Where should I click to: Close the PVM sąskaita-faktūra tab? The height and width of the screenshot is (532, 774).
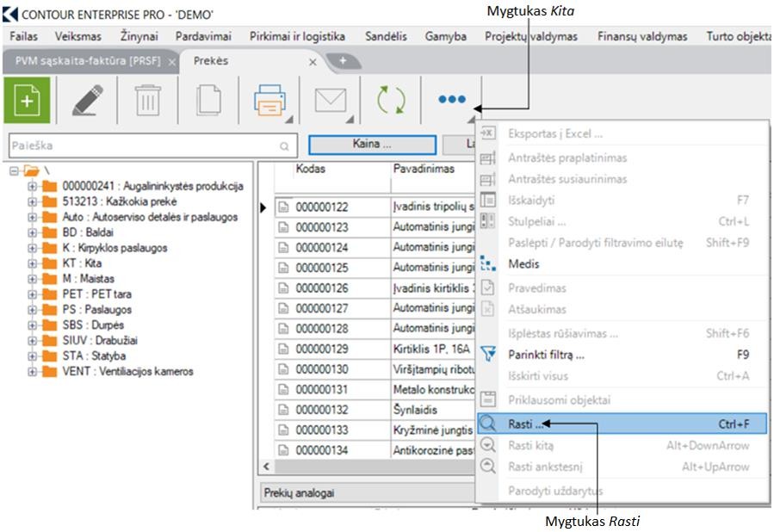click(x=171, y=62)
